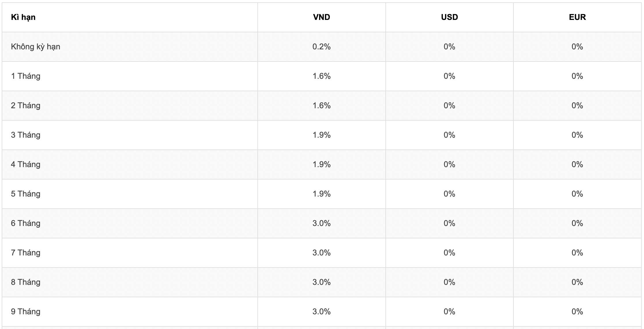
Task: Select the 1 Tháng row label
Action: click(26, 76)
